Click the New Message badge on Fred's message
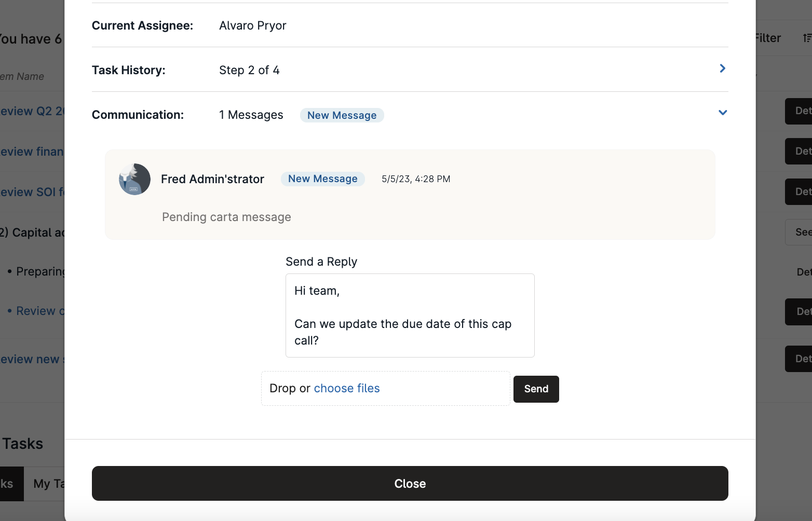The image size is (812, 521). tap(322, 179)
